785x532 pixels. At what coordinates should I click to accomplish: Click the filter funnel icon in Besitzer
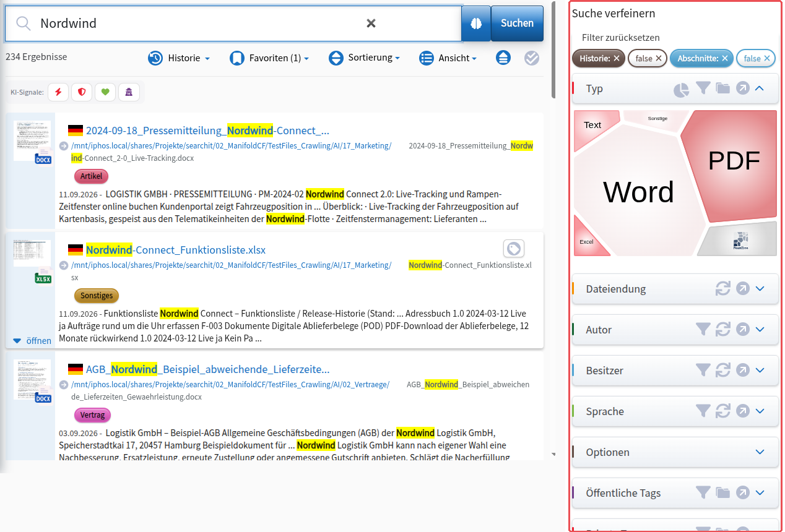coord(703,371)
